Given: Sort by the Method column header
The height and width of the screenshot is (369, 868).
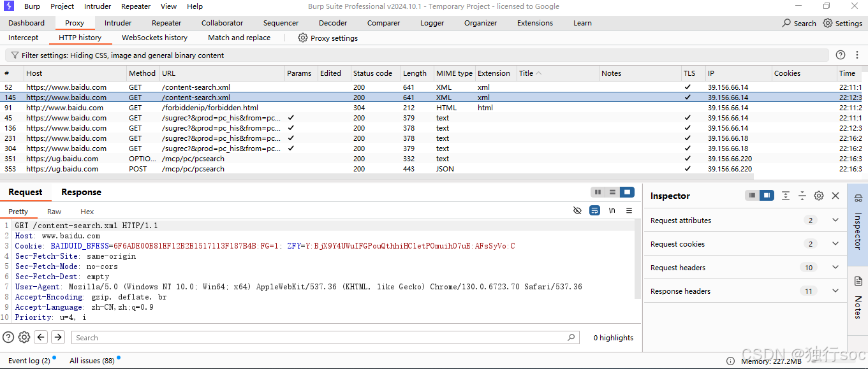Looking at the screenshot, I should coord(143,73).
